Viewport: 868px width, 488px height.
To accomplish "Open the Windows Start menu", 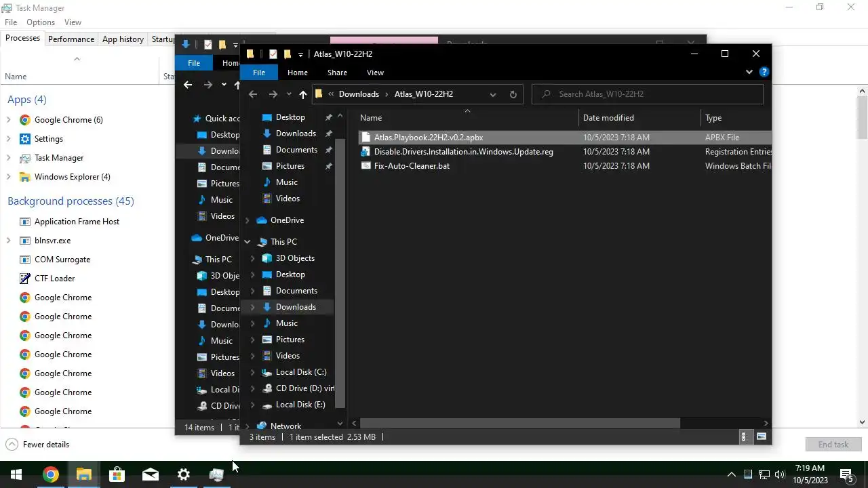I will (x=16, y=474).
